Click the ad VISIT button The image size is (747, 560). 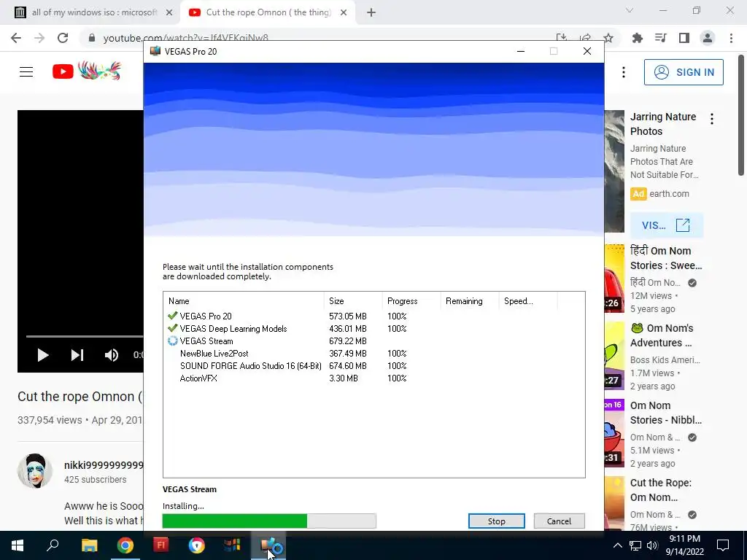click(667, 225)
